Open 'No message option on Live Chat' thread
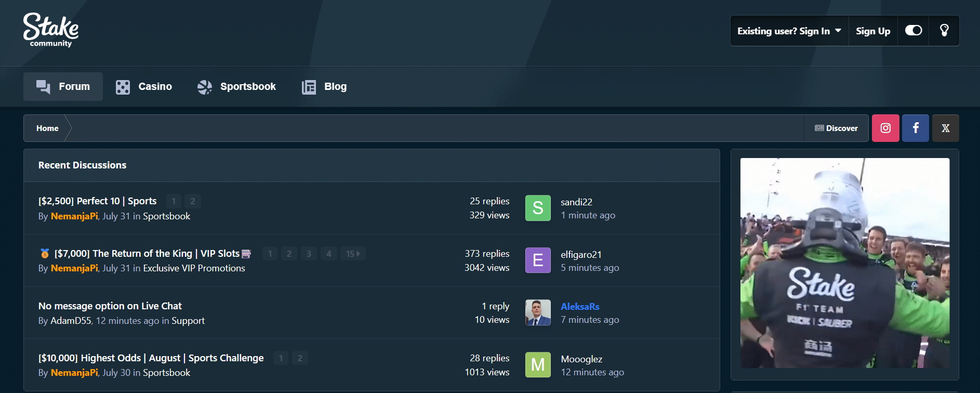The width and height of the screenshot is (980, 393). click(x=110, y=306)
